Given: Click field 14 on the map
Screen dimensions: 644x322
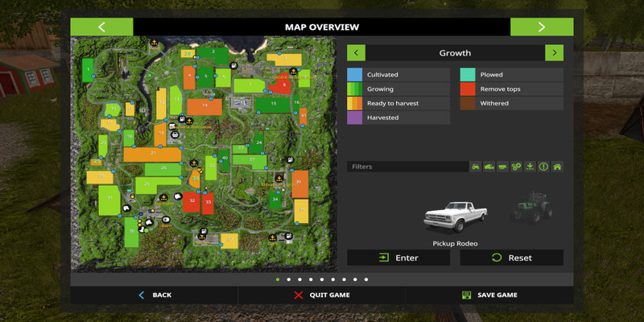Looking at the screenshot, I should [204, 105].
